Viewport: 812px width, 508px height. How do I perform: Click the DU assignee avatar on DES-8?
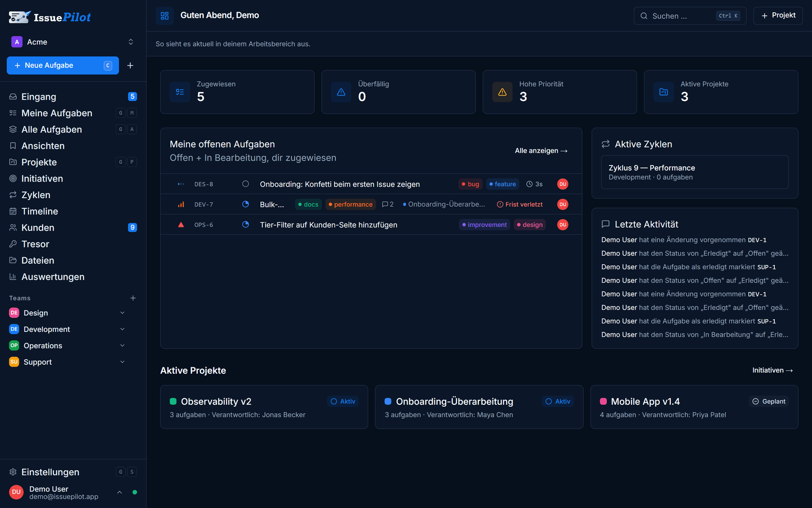point(562,184)
